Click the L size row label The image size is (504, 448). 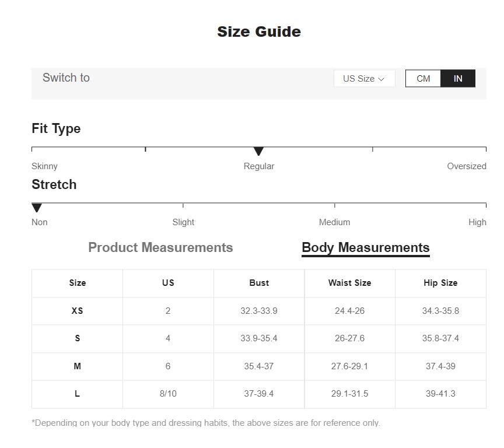pyautogui.click(x=77, y=393)
